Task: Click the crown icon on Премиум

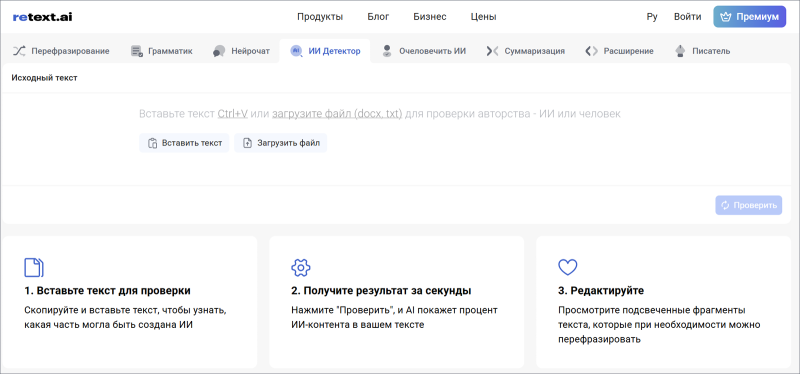Action: 726,17
